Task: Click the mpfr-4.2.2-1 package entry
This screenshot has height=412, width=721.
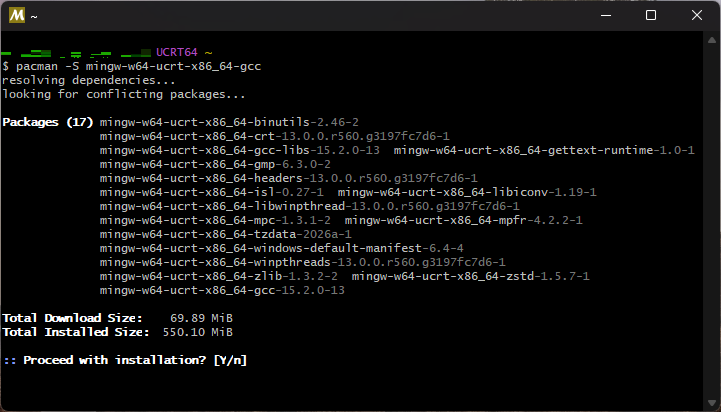Action: [464, 220]
